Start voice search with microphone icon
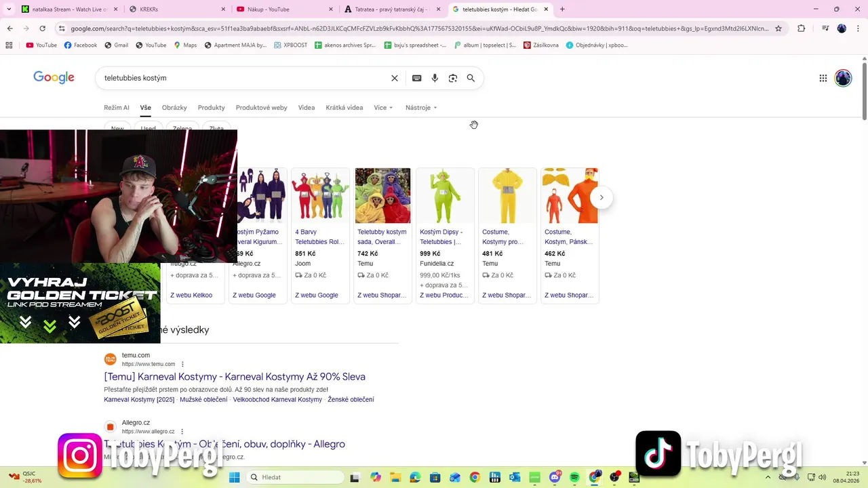 pyautogui.click(x=435, y=78)
